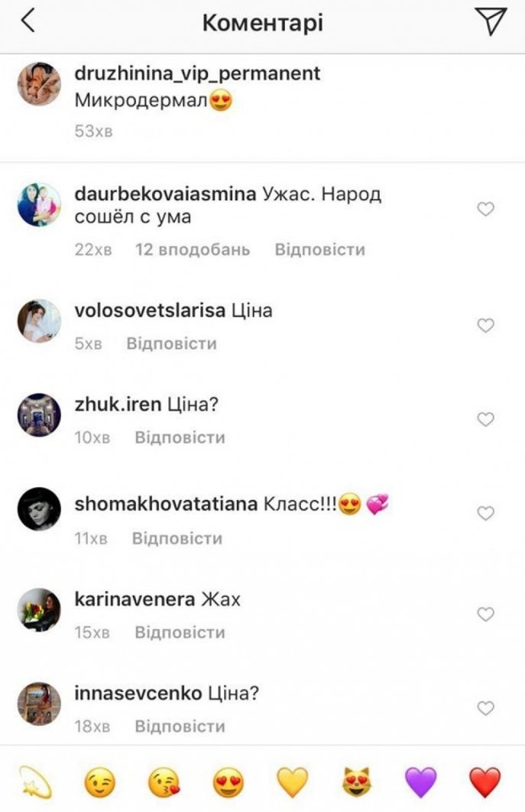The height and width of the screenshot is (812, 525).
Task: Like volosovetslarisa's comment with heart
Action: tap(485, 325)
